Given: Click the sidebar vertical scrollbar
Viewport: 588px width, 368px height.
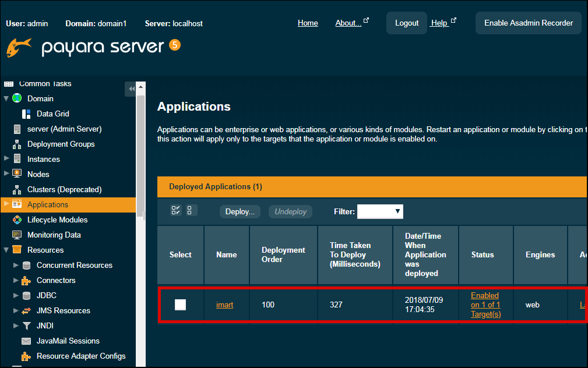Looking at the screenshot, I should (140, 157).
